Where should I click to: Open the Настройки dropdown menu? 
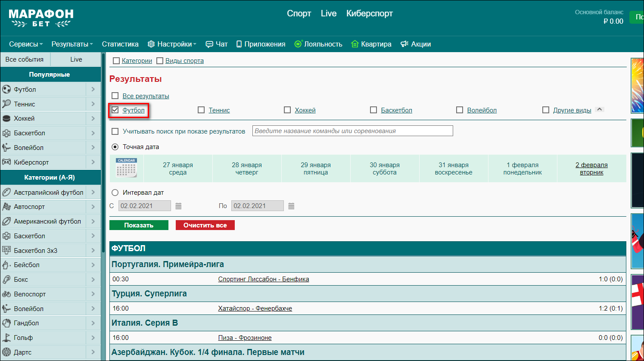[x=172, y=44]
